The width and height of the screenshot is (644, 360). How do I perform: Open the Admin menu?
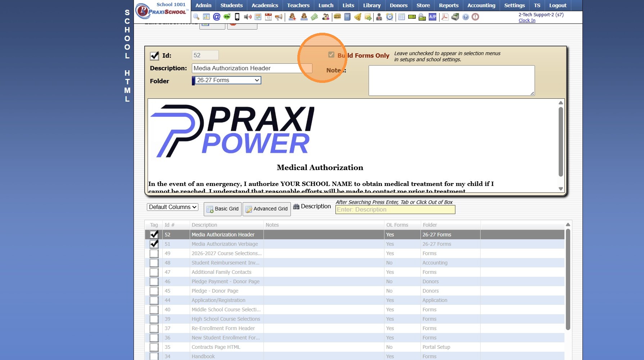coord(203,5)
